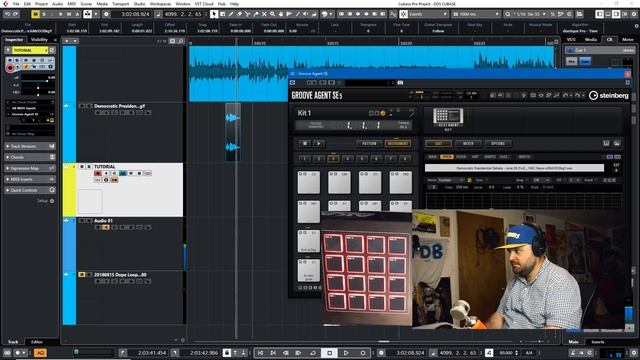
Task: Expand the Chords inspector section
Action: [30, 157]
